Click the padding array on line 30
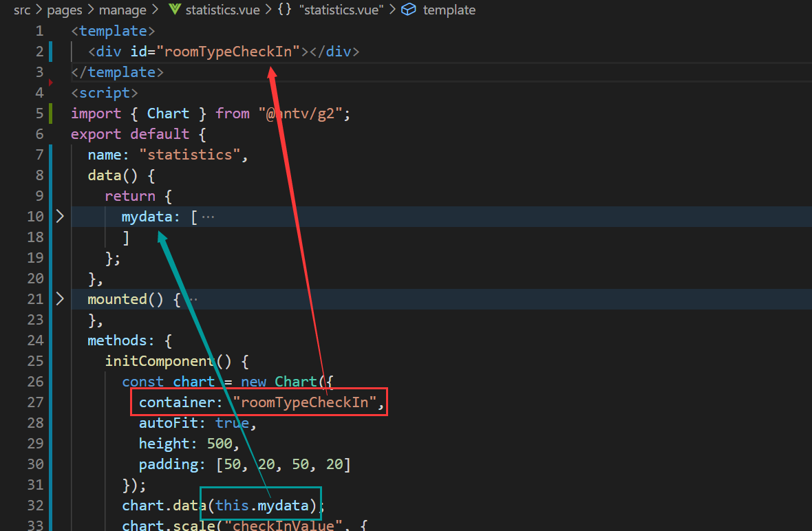 (284, 464)
